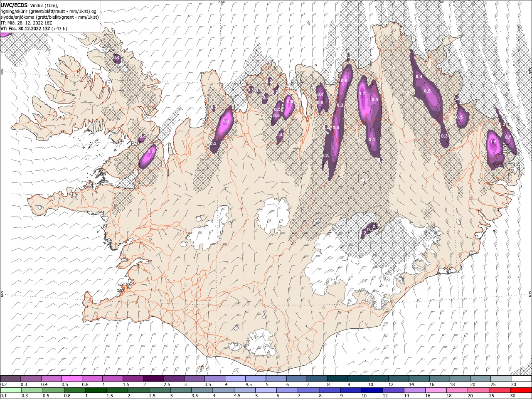Pick the light lavender upper swatch between 4 and 4.5
The width and height of the screenshot is (532, 399).
point(235,379)
